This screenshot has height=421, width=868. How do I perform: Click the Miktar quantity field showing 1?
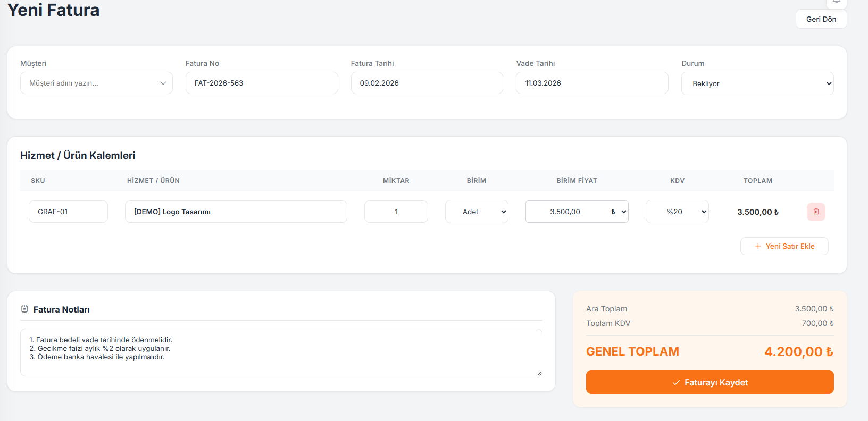(396, 212)
